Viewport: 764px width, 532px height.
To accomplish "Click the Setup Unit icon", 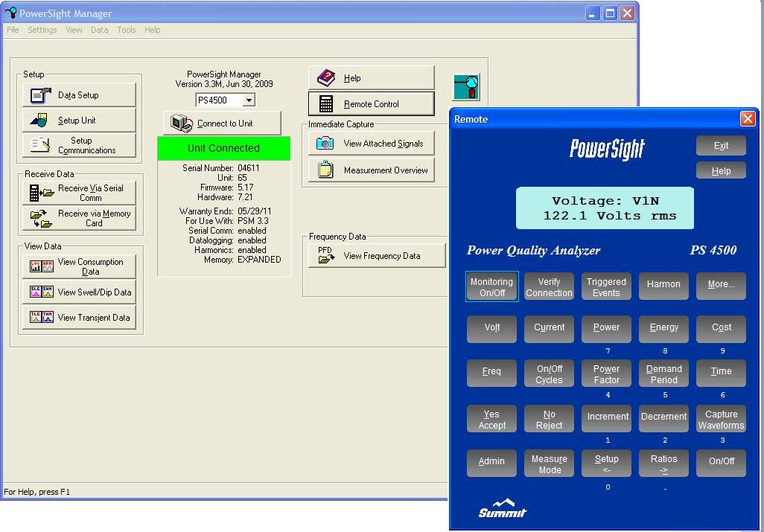I will click(x=39, y=121).
